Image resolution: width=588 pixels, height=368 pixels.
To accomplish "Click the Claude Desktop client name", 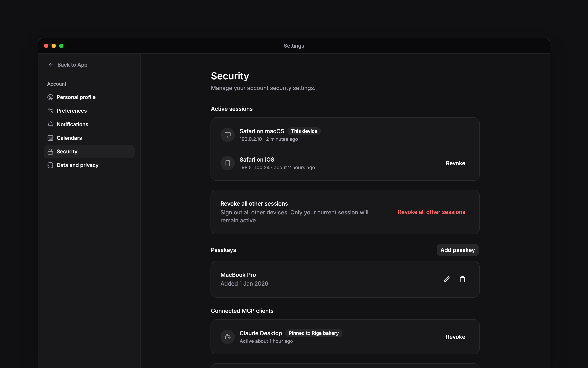I will point(261,333).
